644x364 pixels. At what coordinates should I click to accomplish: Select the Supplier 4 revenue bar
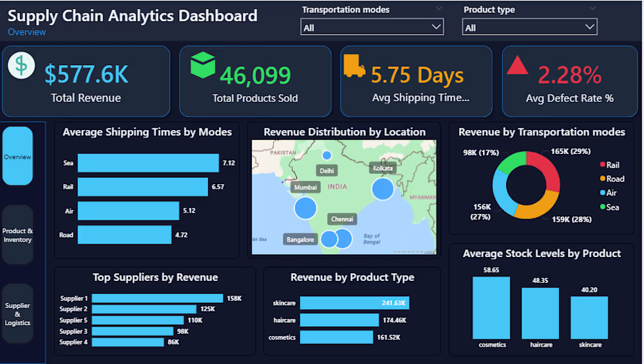point(128,342)
